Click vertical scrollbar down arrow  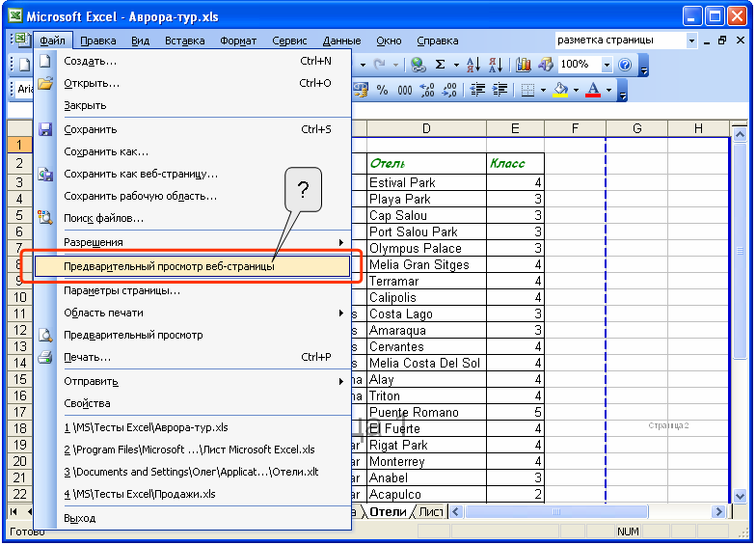click(740, 496)
